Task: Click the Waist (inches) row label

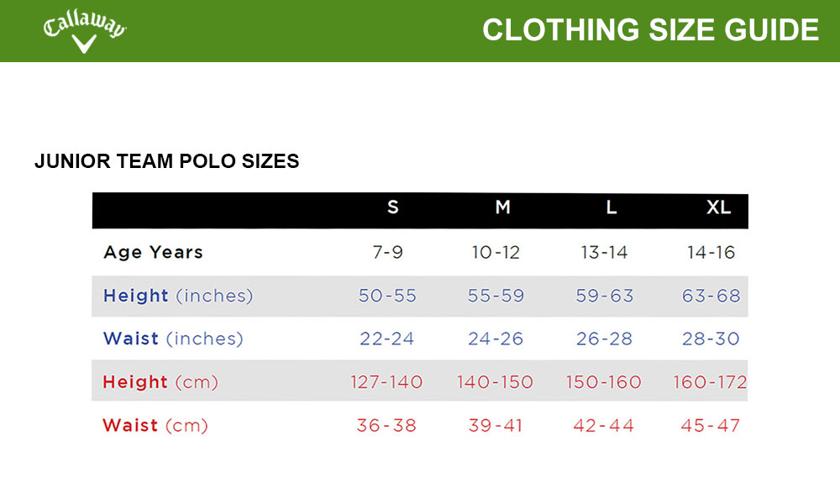Action: coord(172,339)
